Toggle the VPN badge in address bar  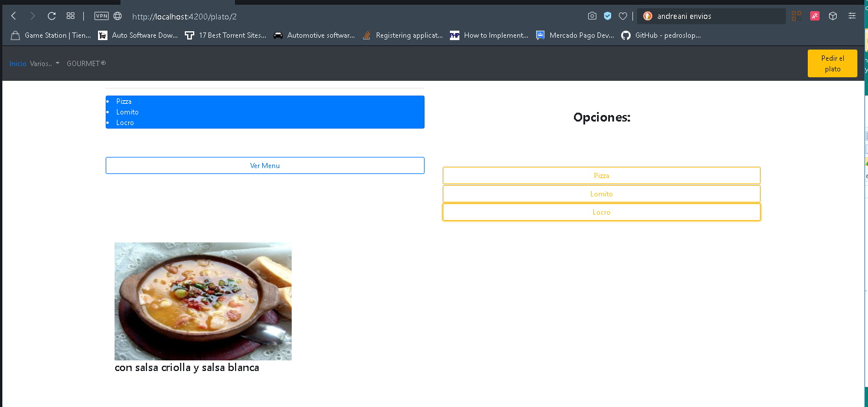[102, 16]
